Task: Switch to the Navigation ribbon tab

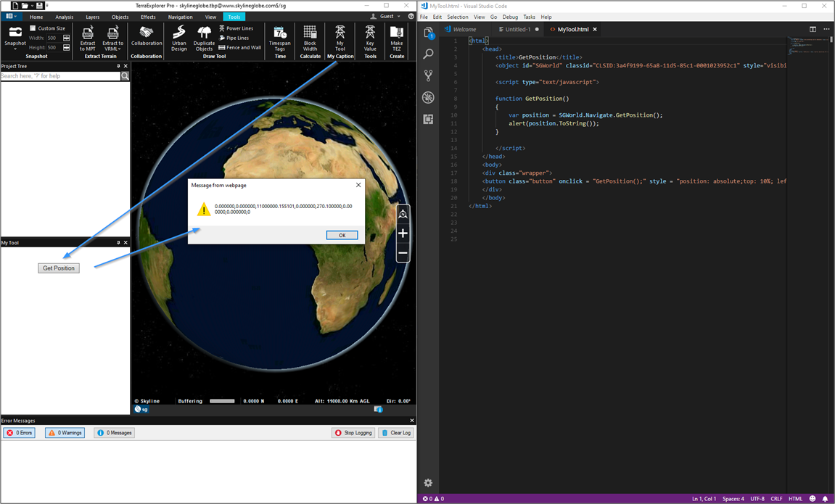Action: click(181, 17)
